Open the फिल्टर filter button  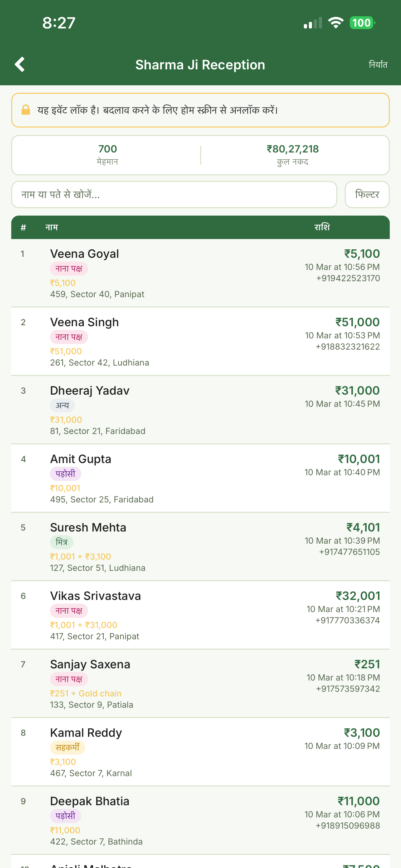click(x=367, y=194)
